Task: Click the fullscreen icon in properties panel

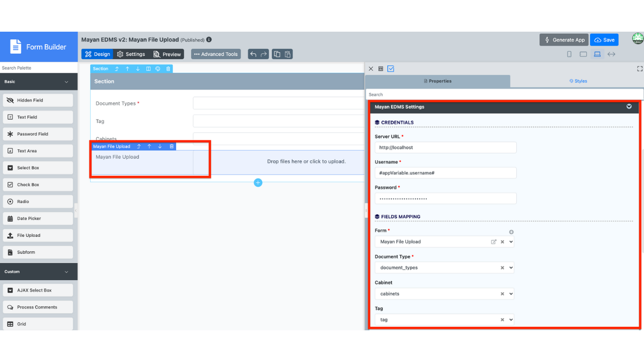Action: pyautogui.click(x=640, y=69)
